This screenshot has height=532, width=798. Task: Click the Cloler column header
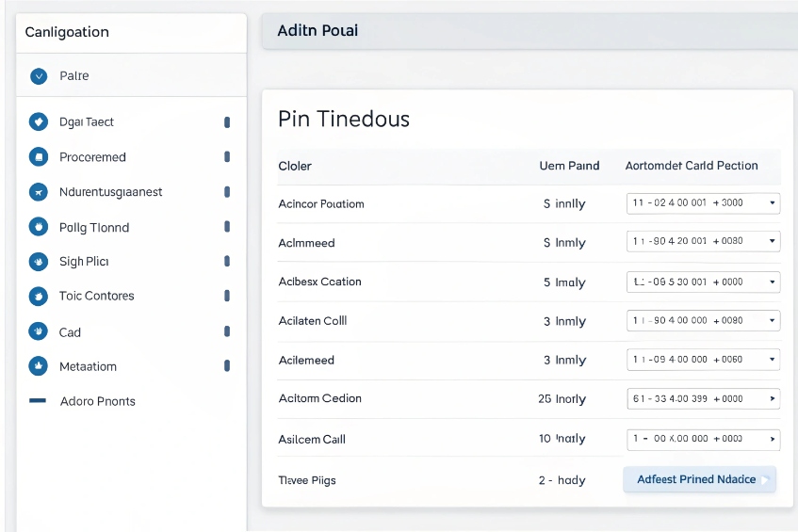click(295, 167)
